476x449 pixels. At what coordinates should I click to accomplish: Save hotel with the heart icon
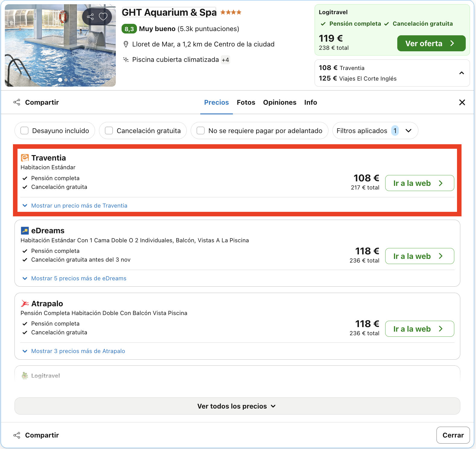pos(103,17)
